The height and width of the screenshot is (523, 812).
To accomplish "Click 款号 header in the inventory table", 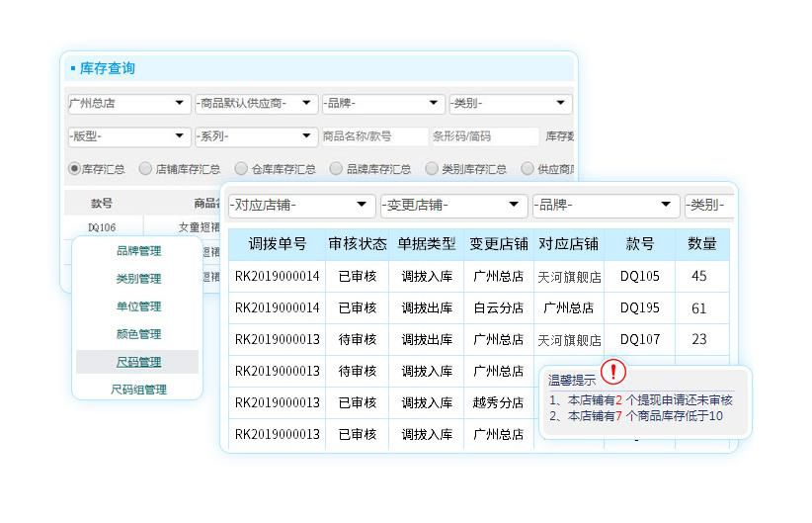I will click(x=102, y=204).
